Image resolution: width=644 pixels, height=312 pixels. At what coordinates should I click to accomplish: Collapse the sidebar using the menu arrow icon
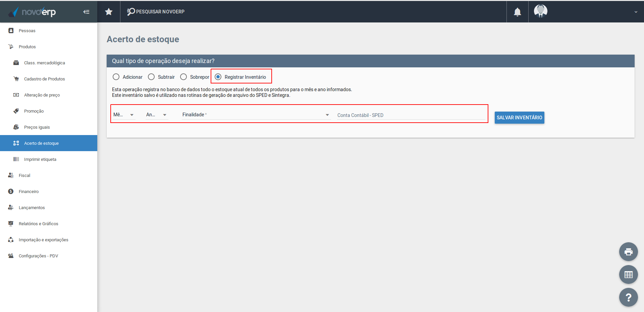(86, 12)
